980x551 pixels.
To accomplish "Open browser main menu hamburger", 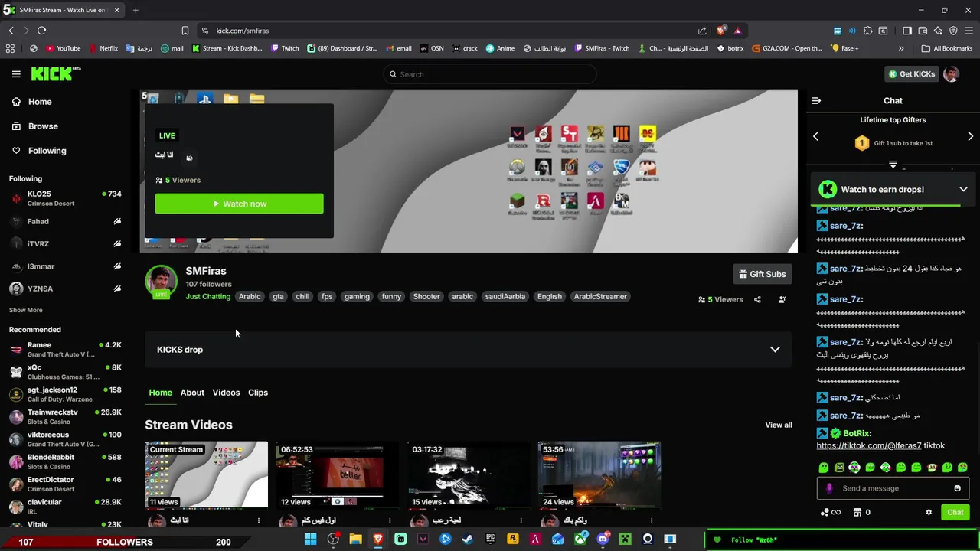I will 969,31.
